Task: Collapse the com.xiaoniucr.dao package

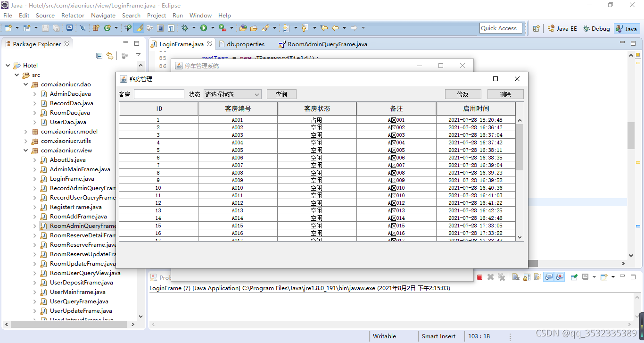Action: (x=26, y=84)
